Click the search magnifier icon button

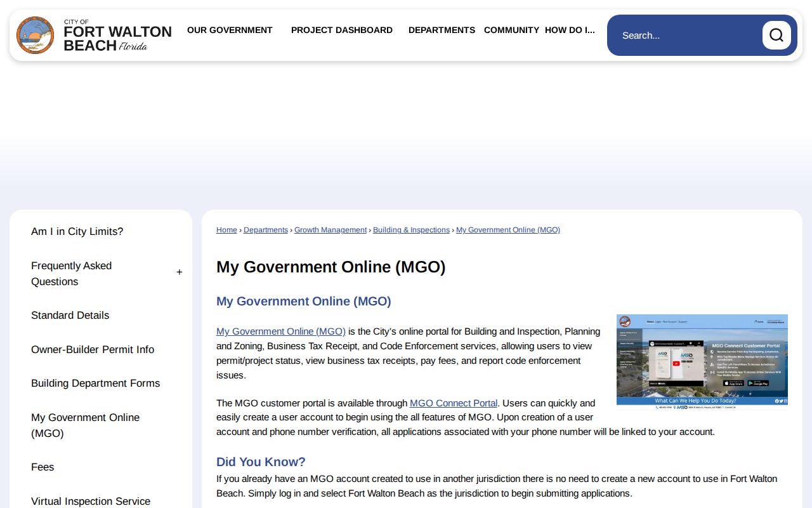click(x=776, y=36)
